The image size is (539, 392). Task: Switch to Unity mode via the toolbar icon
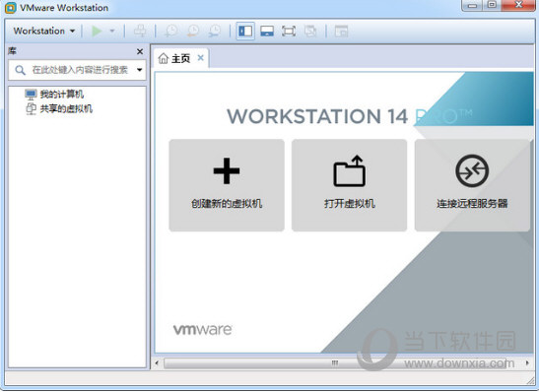pos(310,32)
